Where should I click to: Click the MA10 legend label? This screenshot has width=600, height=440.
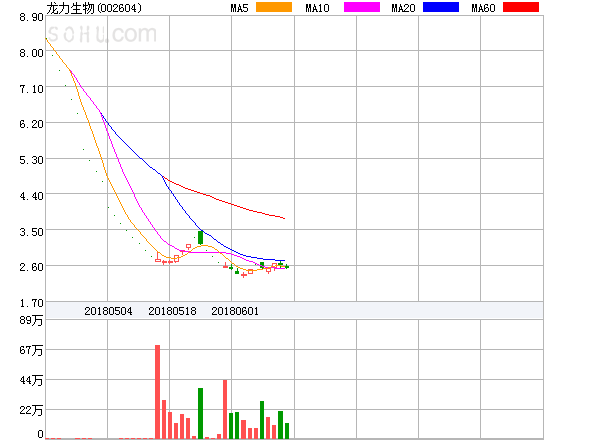point(317,8)
